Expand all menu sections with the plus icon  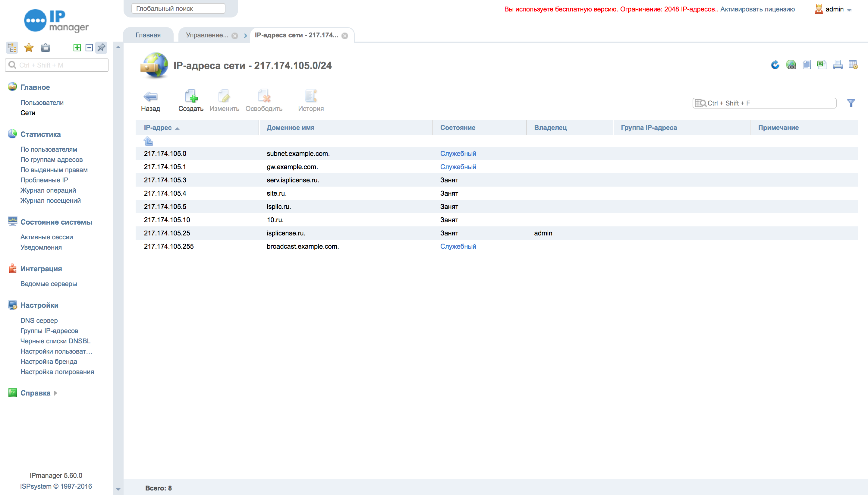[x=77, y=48]
